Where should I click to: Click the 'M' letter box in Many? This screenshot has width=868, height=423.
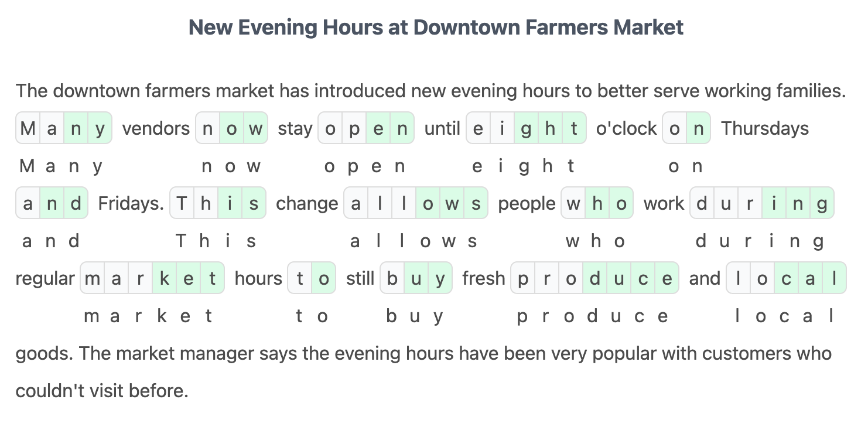[28, 128]
